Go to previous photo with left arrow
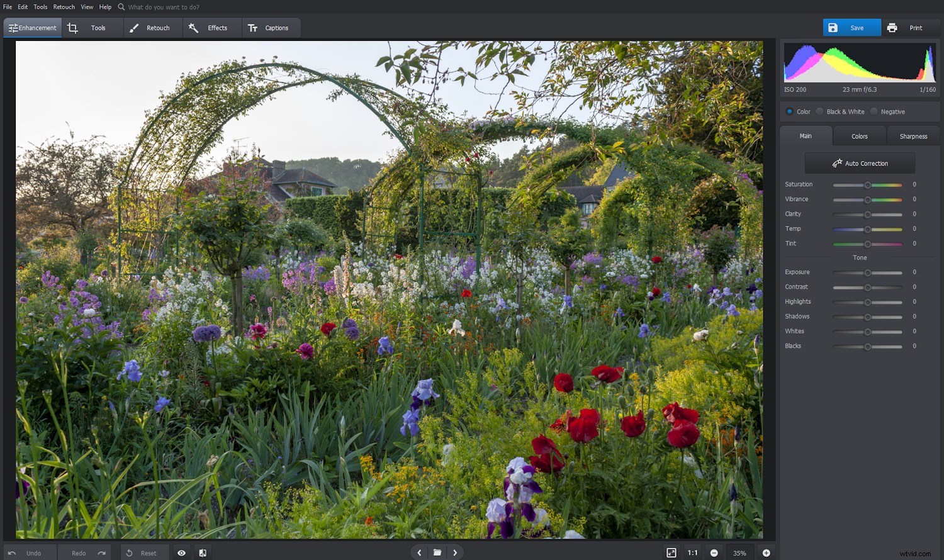 (x=419, y=552)
